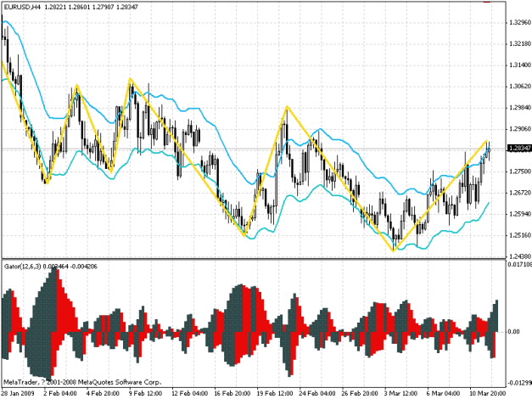
Task: Click the 9 Feb 12:00 time label
Action: coord(145,393)
